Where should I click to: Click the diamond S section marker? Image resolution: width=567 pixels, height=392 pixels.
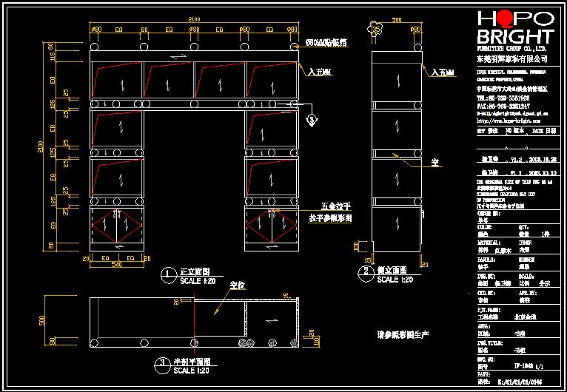point(312,120)
